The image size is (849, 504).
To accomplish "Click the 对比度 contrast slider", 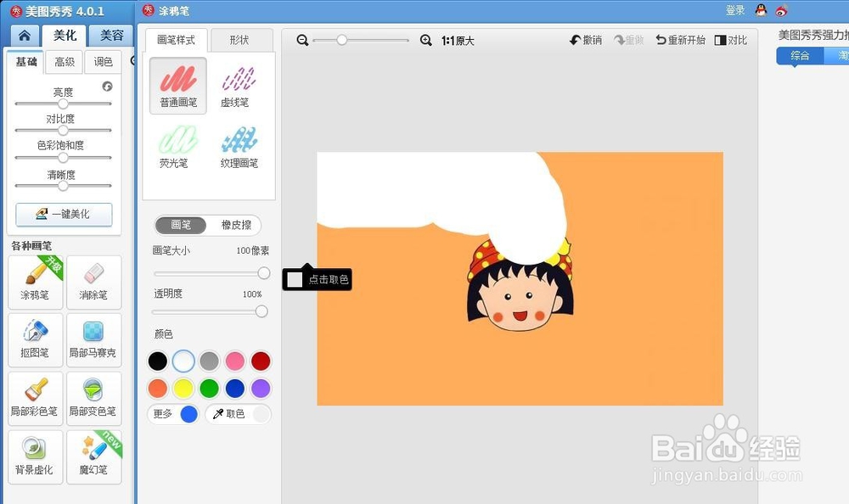I will point(64,131).
